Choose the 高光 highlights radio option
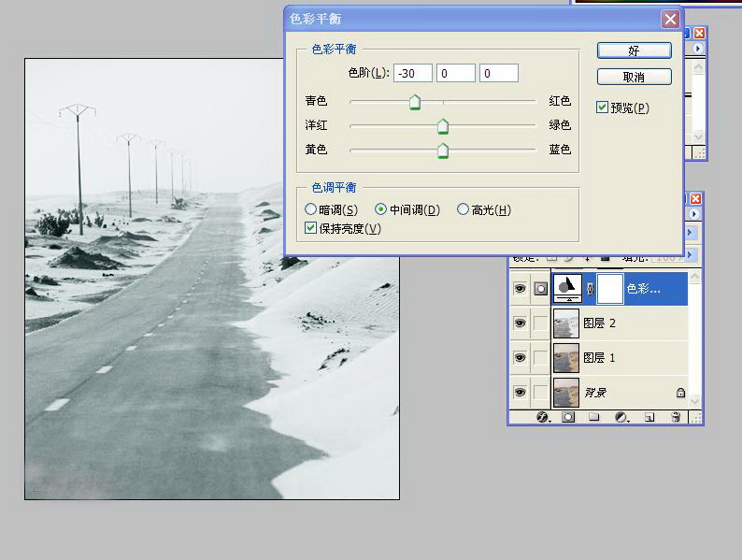Viewport: 742px width, 560px height. (463, 210)
